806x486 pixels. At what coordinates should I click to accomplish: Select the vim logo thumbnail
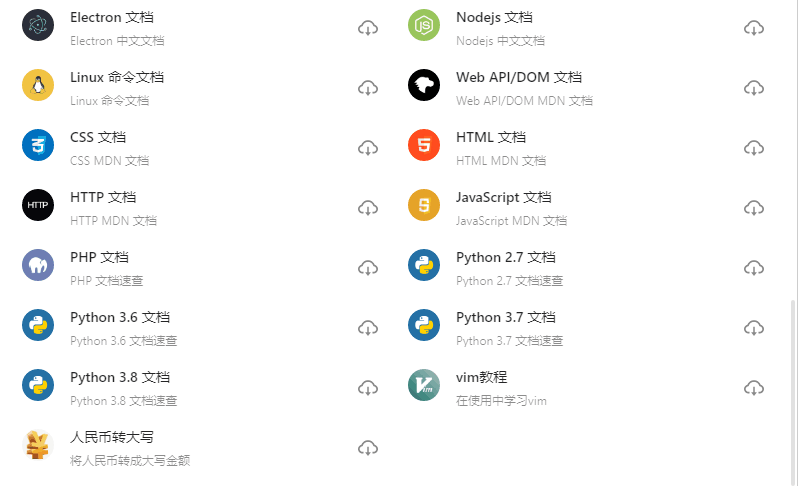pyautogui.click(x=424, y=385)
